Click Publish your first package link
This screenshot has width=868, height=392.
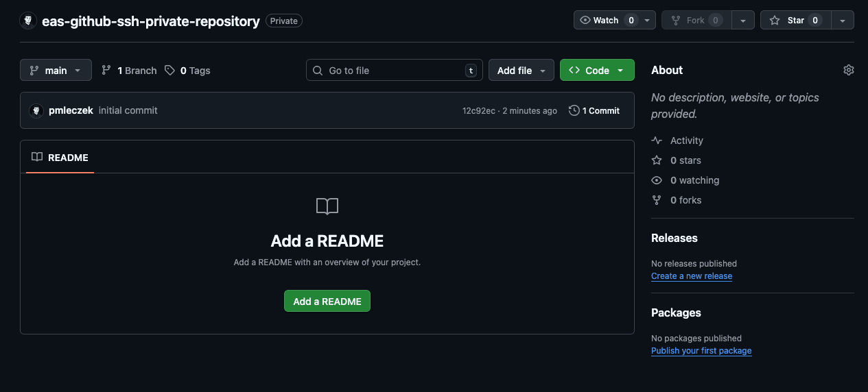coord(701,351)
